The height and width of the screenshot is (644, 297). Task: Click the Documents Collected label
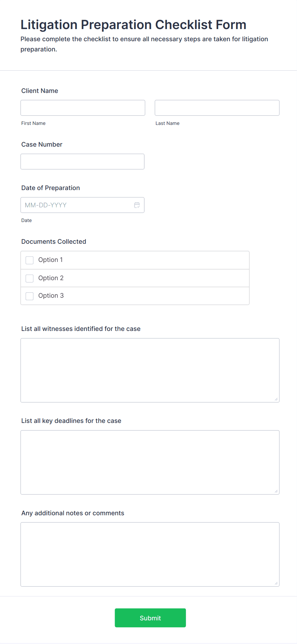click(x=54, y=241)
